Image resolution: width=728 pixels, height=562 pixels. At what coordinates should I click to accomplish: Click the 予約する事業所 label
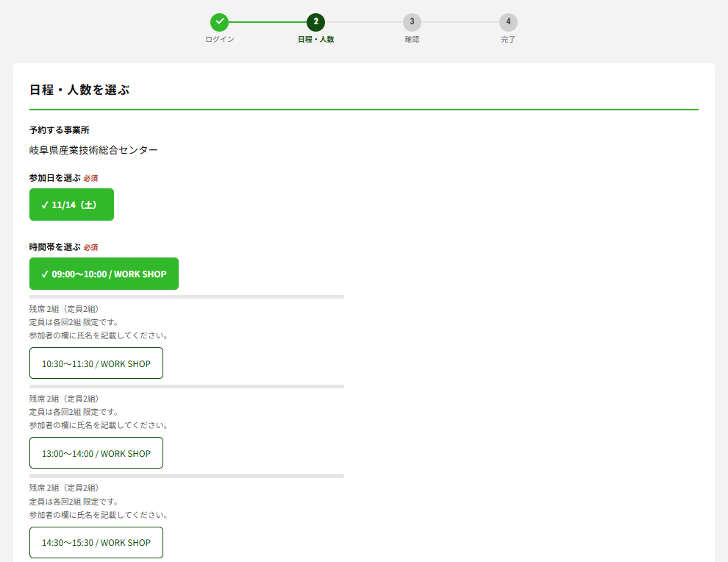click(60, 130)
